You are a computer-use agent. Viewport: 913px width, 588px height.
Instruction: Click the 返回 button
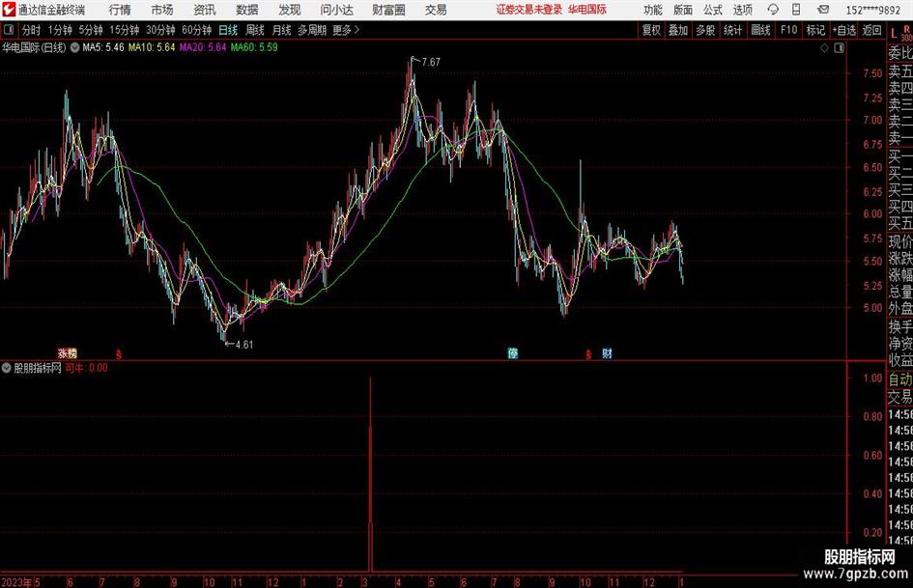click(871, 30)
